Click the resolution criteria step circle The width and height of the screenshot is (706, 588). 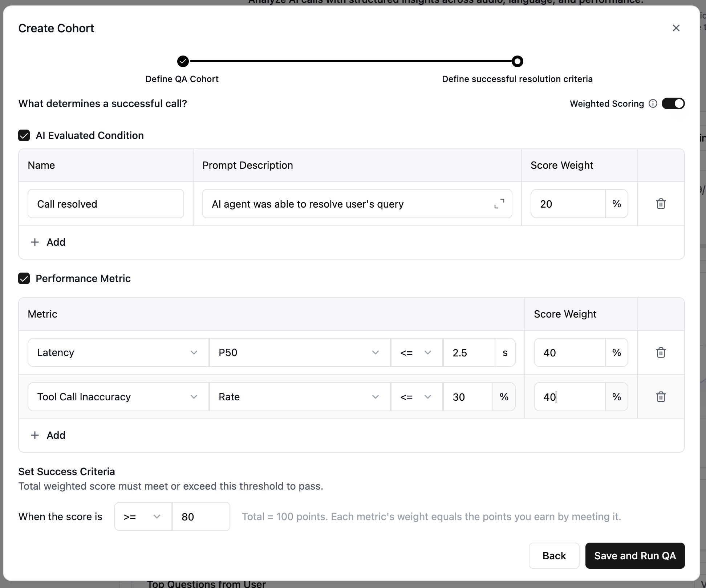click(x=517, y=61)
